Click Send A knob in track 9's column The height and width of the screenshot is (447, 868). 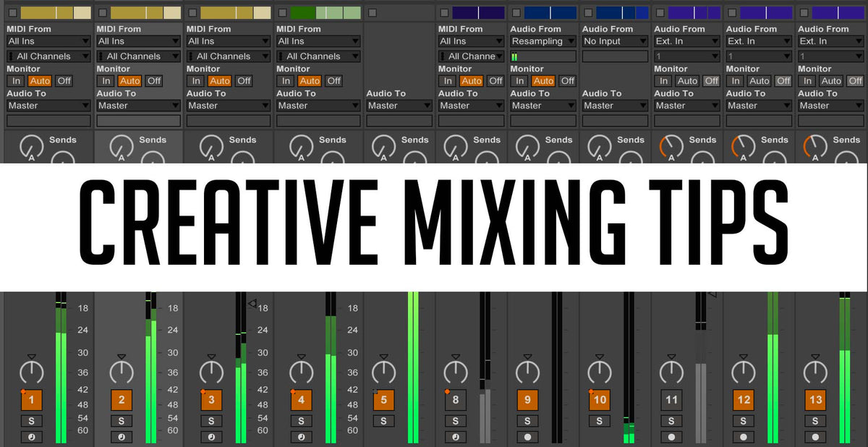527,148
